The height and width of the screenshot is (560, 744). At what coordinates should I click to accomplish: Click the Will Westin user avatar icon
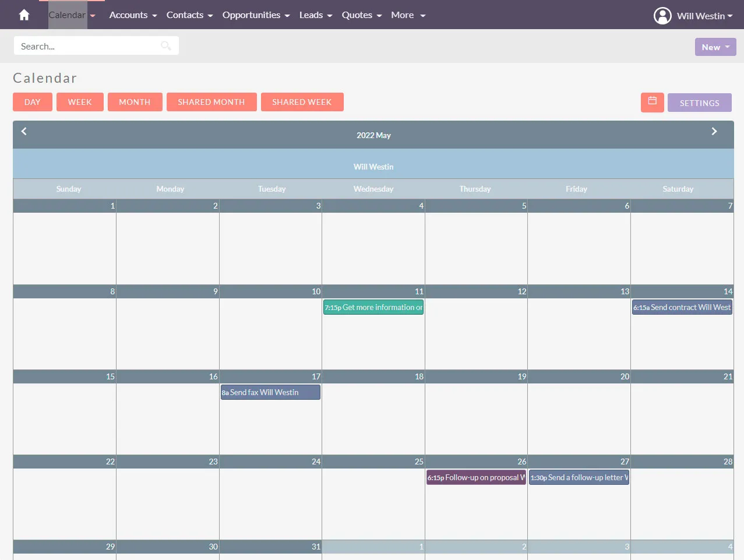pos(662,16)
